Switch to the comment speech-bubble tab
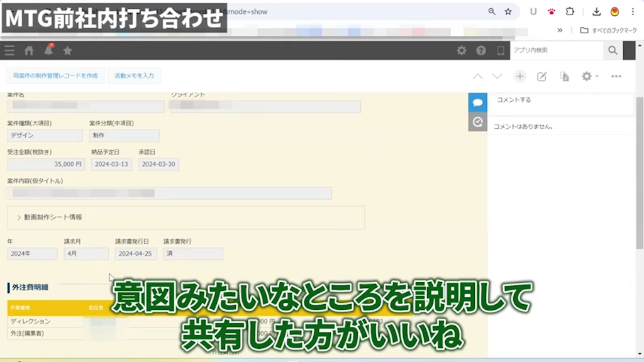644x362 pixels. click(x=477, y=102)
